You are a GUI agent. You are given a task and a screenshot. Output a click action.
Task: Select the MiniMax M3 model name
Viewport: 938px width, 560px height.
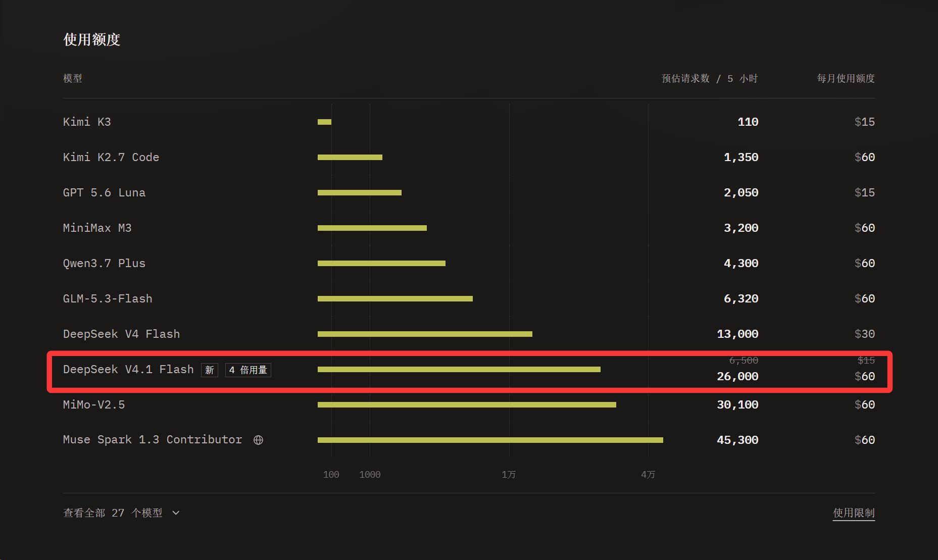click(97, 228)
